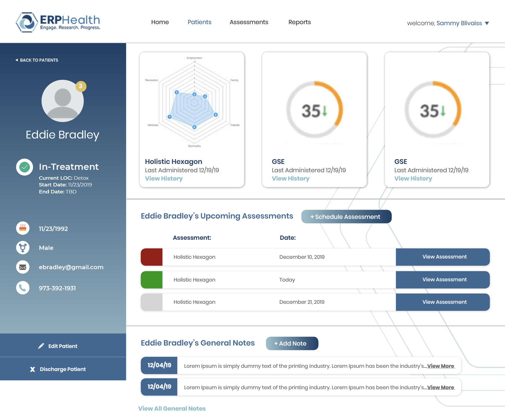
Task: Open the Assessments menu
Action: point(249,22)
